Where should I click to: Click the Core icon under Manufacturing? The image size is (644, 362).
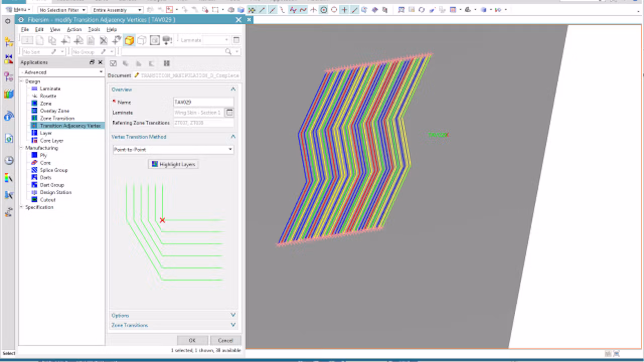point(34,163)
